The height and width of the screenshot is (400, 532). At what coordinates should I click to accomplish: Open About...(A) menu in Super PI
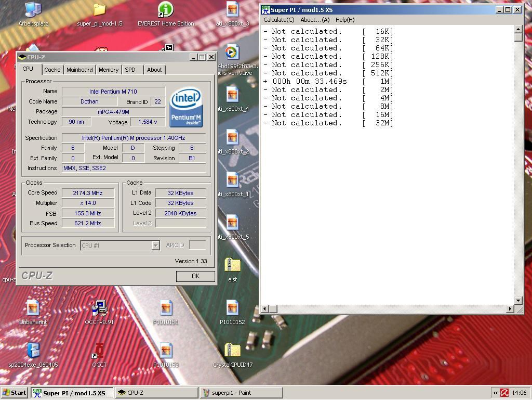[x=315, y=20]
